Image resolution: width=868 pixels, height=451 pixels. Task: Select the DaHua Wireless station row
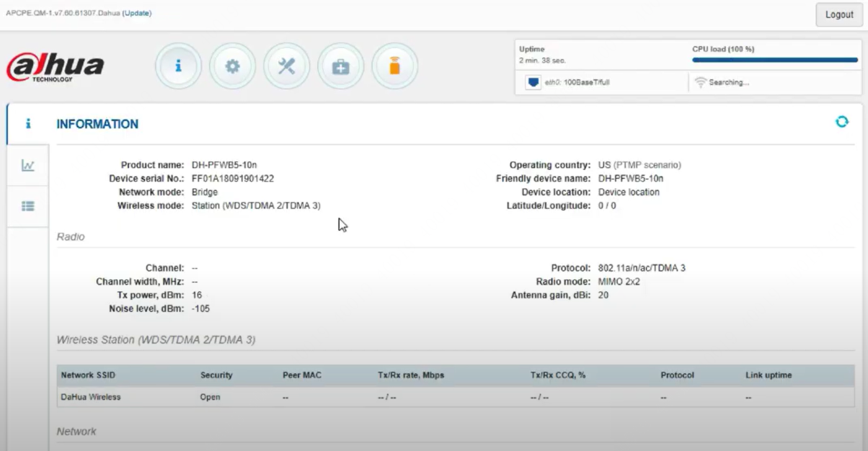(x=456, y=397)
